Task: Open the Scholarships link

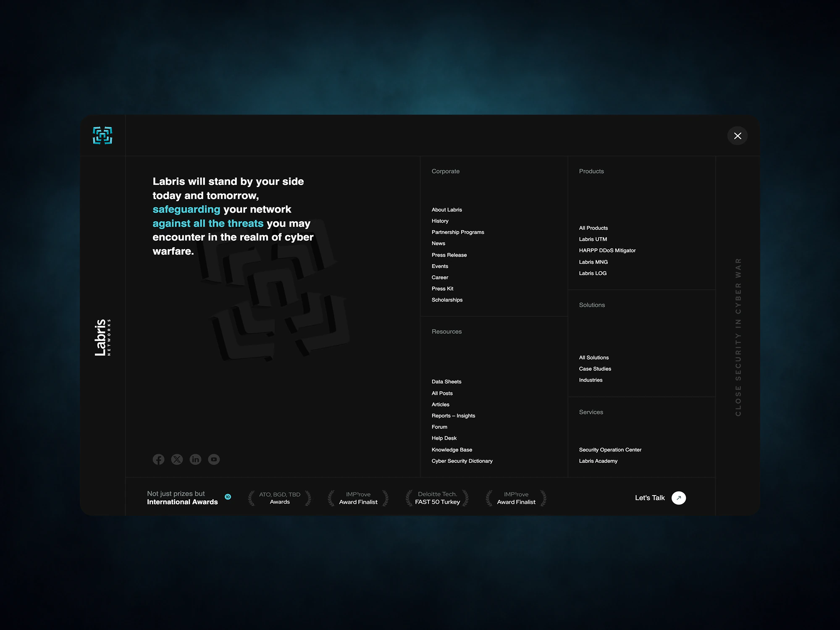Action: (447, 300)
